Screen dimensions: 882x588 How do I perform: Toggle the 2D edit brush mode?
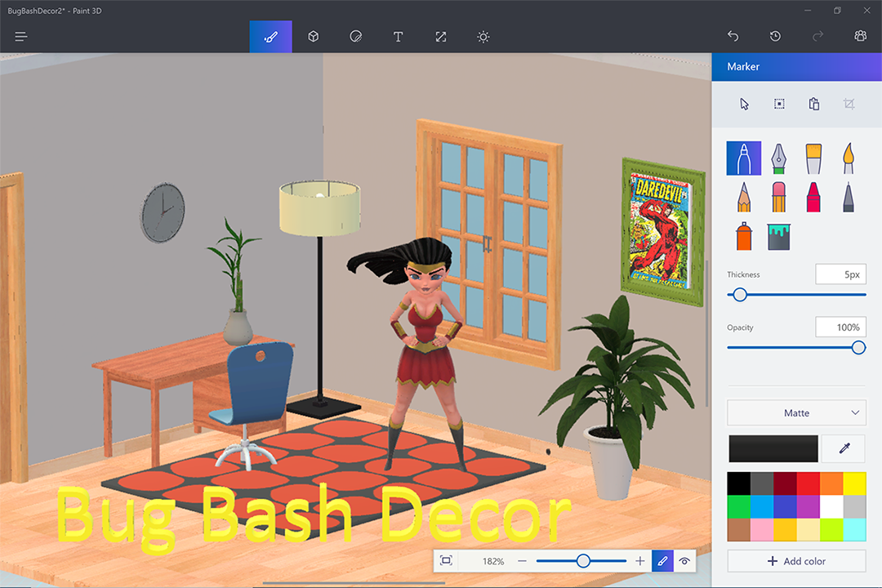click(662, 561)
